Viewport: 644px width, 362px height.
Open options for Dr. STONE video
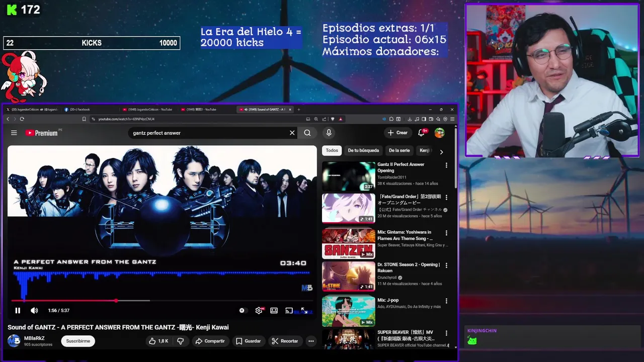[x=446, y=265]
